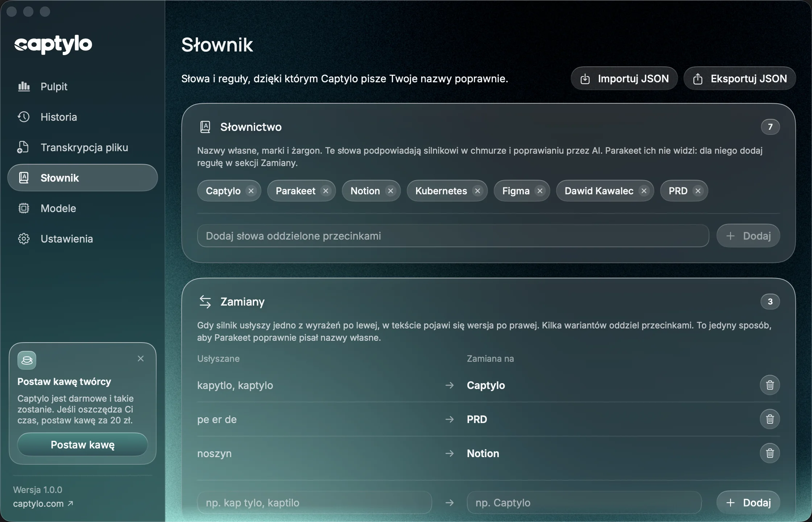The image size is (812, 522).
Task: Remove the Dawid Kawalec vocabulary chip
Action: (644, 191)
